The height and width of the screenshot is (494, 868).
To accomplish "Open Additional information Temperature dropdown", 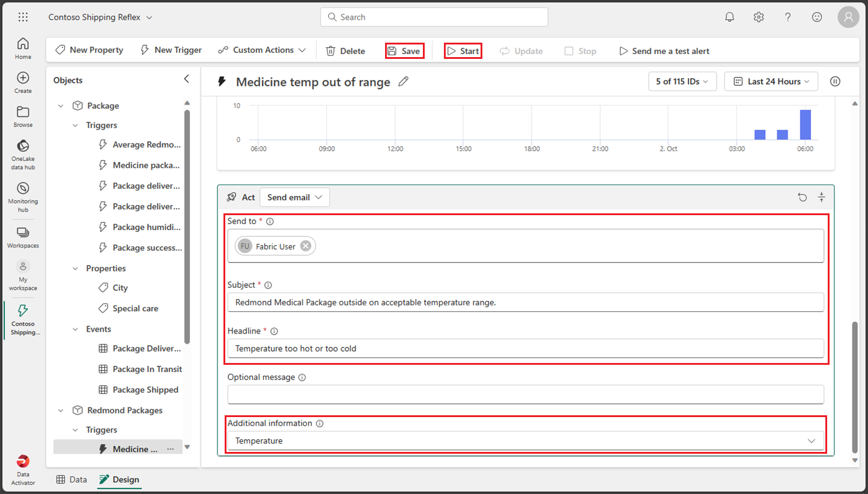I will (x=526, y=441).
